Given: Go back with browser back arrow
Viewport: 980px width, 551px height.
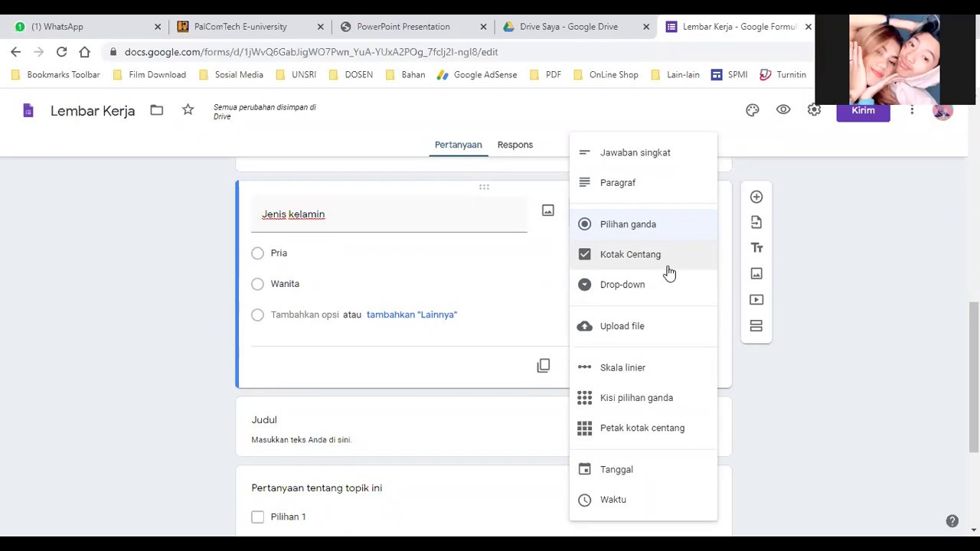Looking at the screenshot, I should coord(16,52).
